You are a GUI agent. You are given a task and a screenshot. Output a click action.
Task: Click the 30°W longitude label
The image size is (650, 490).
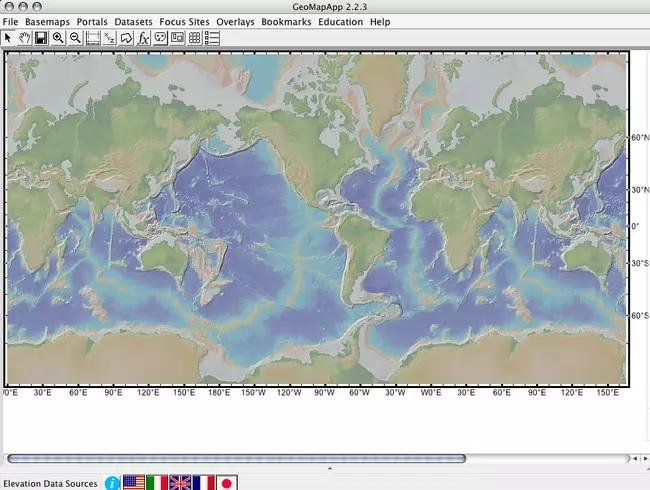(395, 393)
